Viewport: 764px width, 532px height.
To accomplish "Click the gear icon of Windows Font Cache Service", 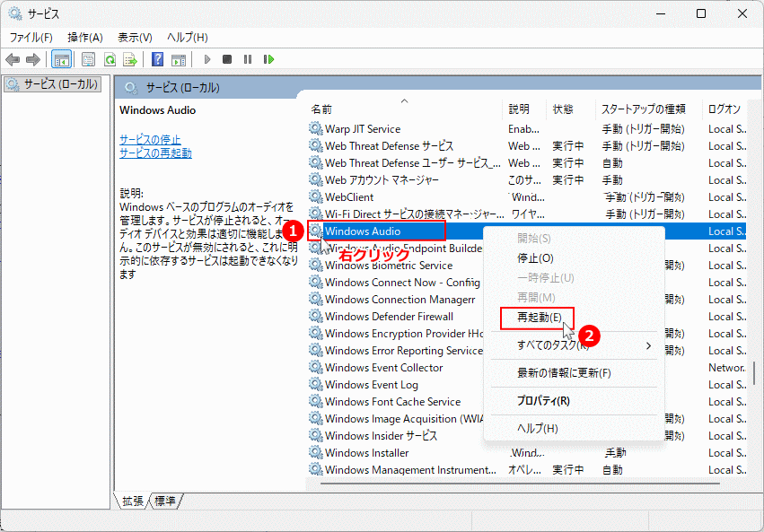I will pos(316,401).
